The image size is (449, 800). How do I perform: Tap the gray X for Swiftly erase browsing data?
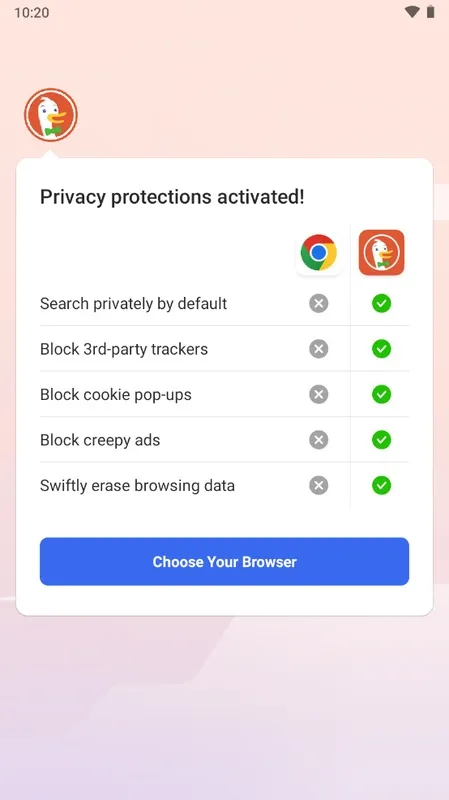pos(318,485)
